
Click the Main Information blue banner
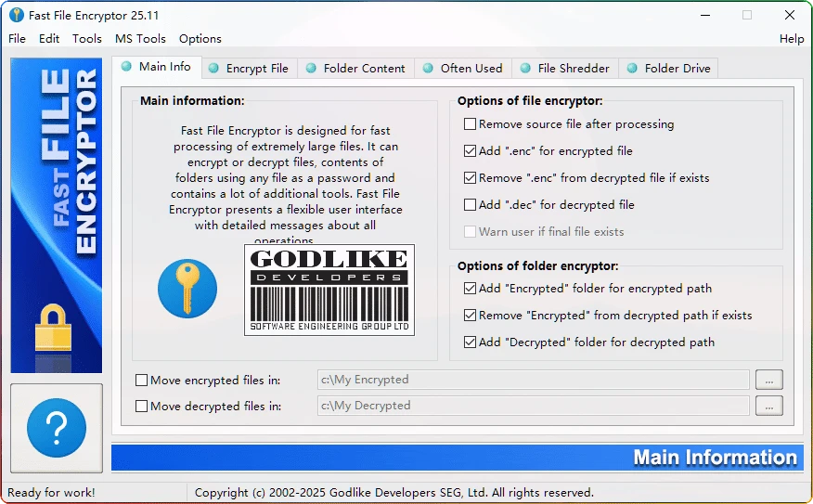(458, 458)
